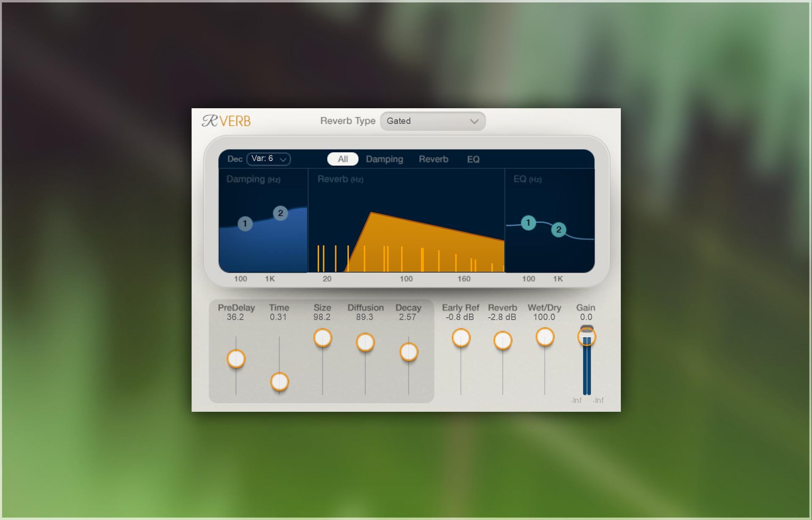The width and height of the screenshot is (812, 520).
Task: Select the All view tab
Action: 343,159
